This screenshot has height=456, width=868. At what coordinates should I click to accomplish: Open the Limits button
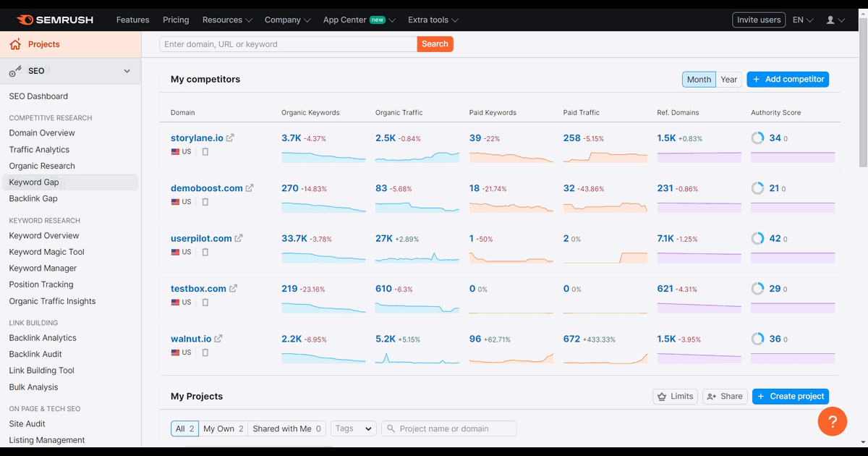click(676, 396)
